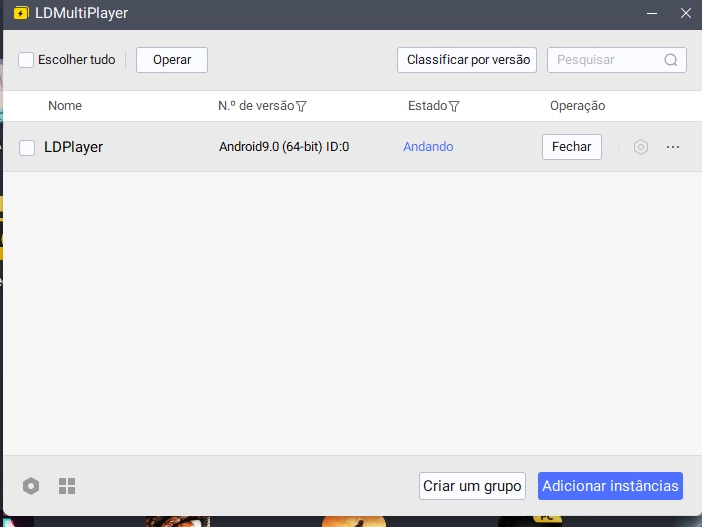Open the 'N.º de versão' filter dropdown

coord(302,106)
